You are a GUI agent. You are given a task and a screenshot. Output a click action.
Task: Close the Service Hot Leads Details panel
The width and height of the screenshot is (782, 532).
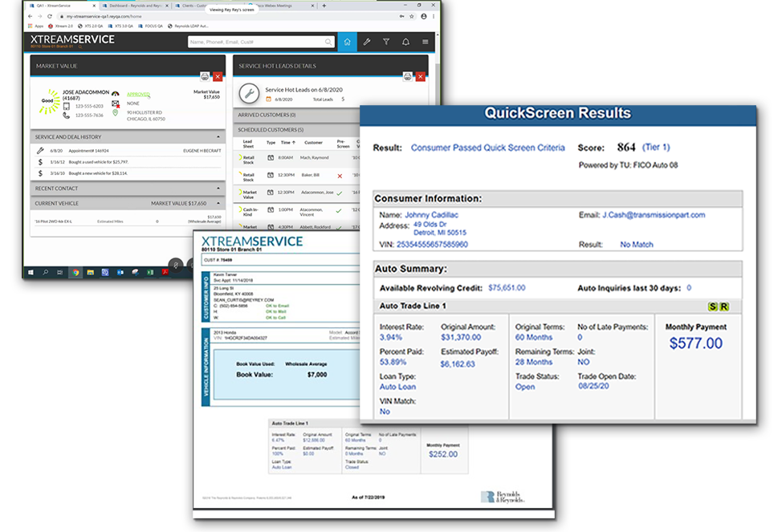tap(421, 76)
